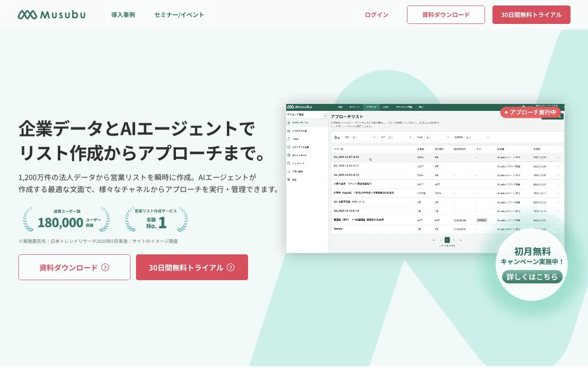
Task: Click the Musubu logo in the site header
Action: point(51,15)
